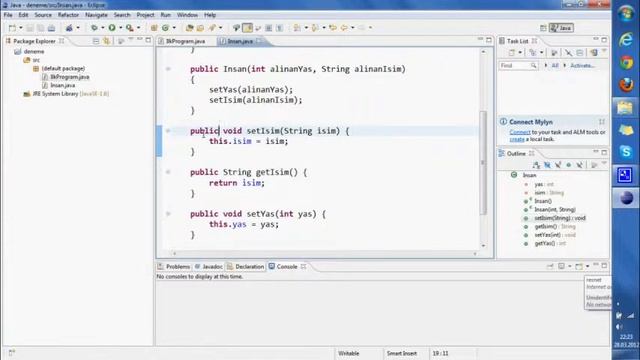Switch to the Problems tab
640x360 pixels.
coord(174,267)
